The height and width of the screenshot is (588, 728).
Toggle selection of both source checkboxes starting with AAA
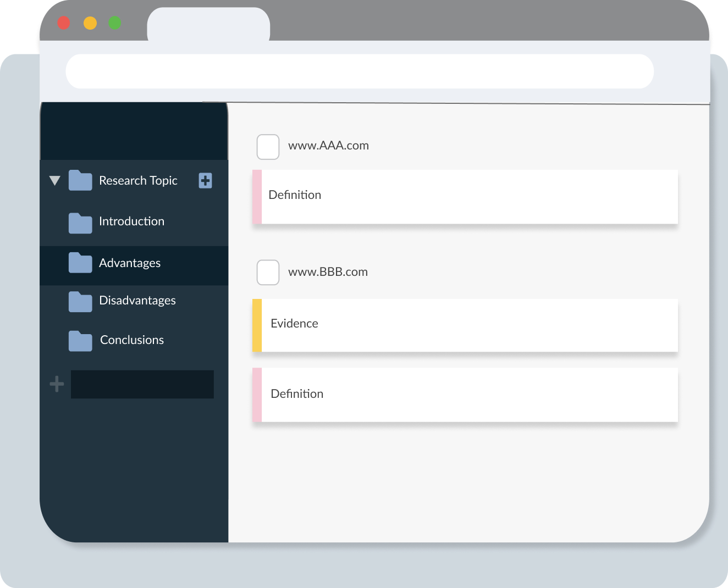268,147
